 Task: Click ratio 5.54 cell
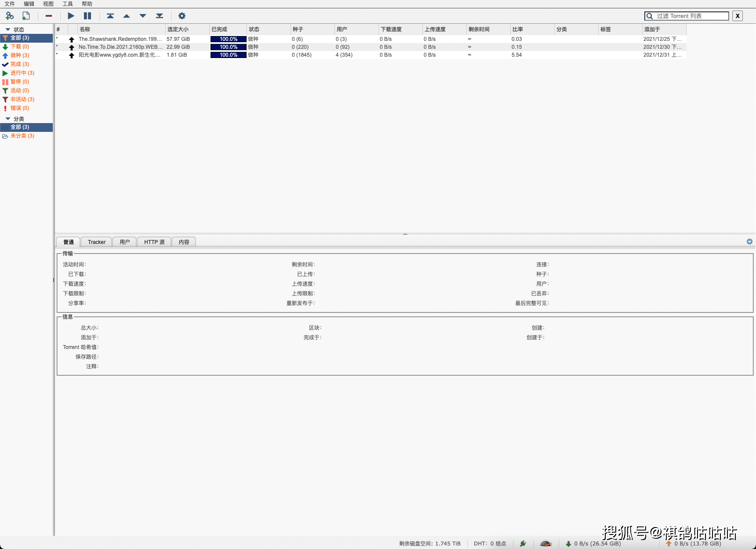click(516, 55)
